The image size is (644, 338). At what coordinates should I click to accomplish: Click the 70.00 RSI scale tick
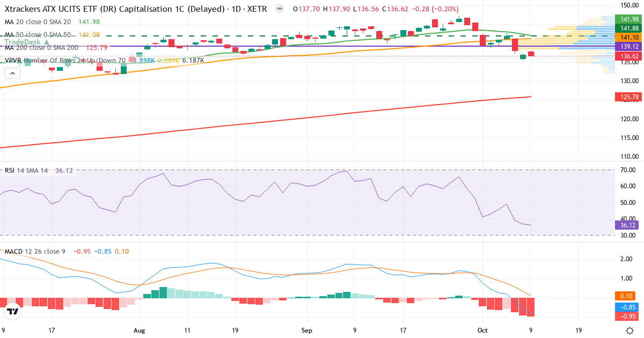pyautogui.click(x=628, y=170)
